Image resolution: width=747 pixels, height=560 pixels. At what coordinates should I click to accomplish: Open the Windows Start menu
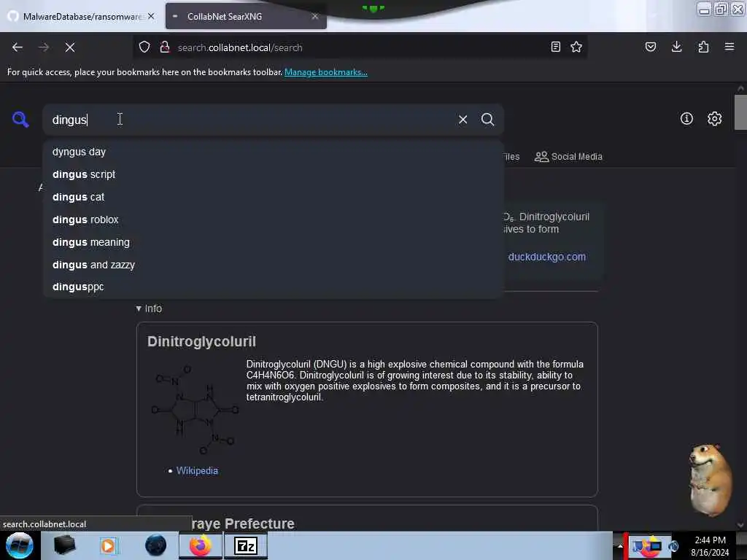pyautogui.click(x=20, y=545)
